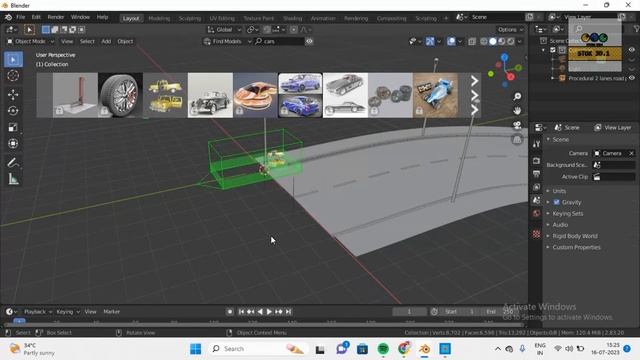Open the viewport Object menu
The width and height of the screenshot is (640, 360).
click(125, 41)
